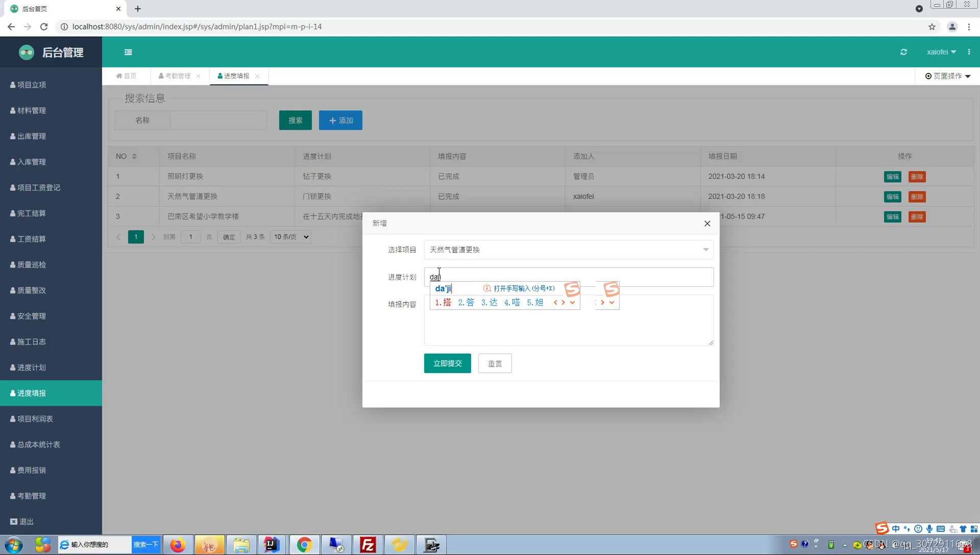The height and width of the screenshot is (555, 980).
Task: Open the 页面操作 dropdown
Action: [x=948, y=76]
